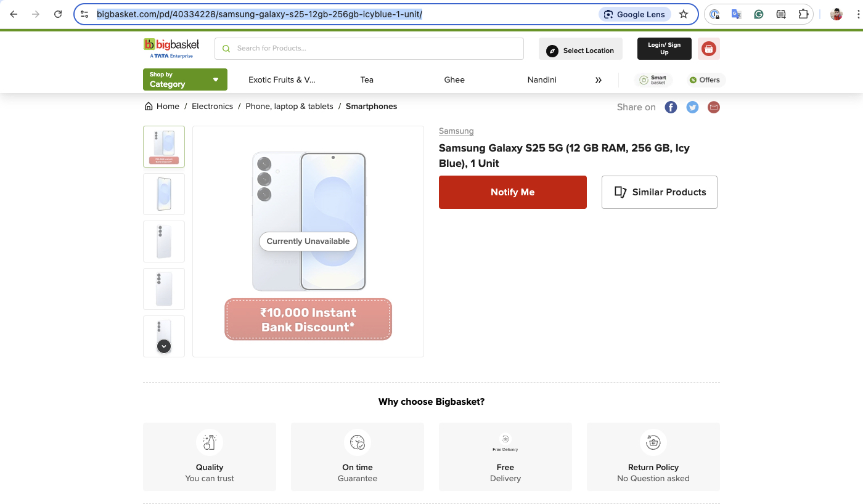
Task: View Similar Products
Action: click(x=660, y=192)
